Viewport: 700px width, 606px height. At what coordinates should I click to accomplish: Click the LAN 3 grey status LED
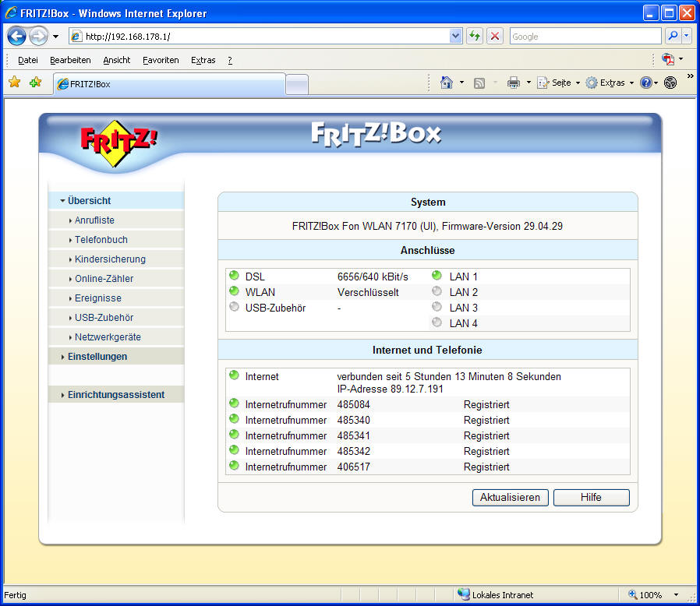pyautogui.click(x=437, y=307)
